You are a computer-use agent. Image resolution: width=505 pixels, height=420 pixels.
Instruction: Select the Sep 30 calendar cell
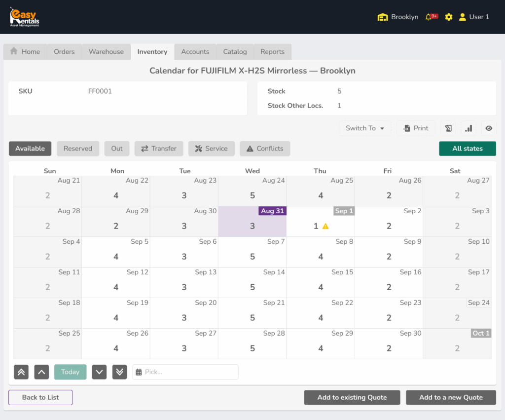pyautogui.click(x=389, y=344)
